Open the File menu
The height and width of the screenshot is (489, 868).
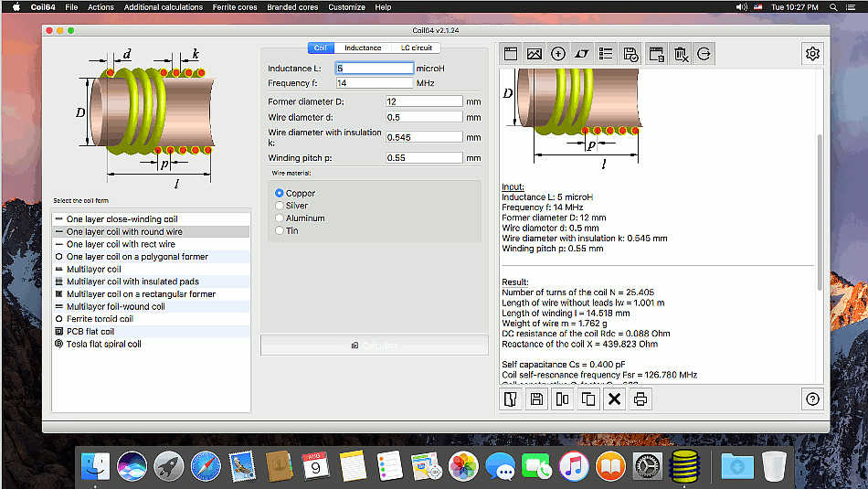(x=71, y=7)
